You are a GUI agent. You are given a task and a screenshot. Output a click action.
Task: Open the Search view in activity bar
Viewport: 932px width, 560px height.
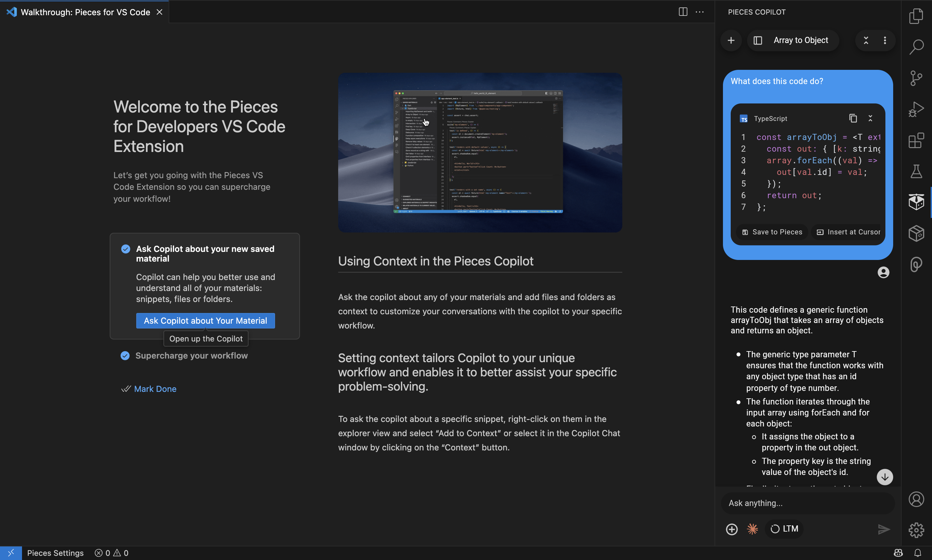point(916,47)
